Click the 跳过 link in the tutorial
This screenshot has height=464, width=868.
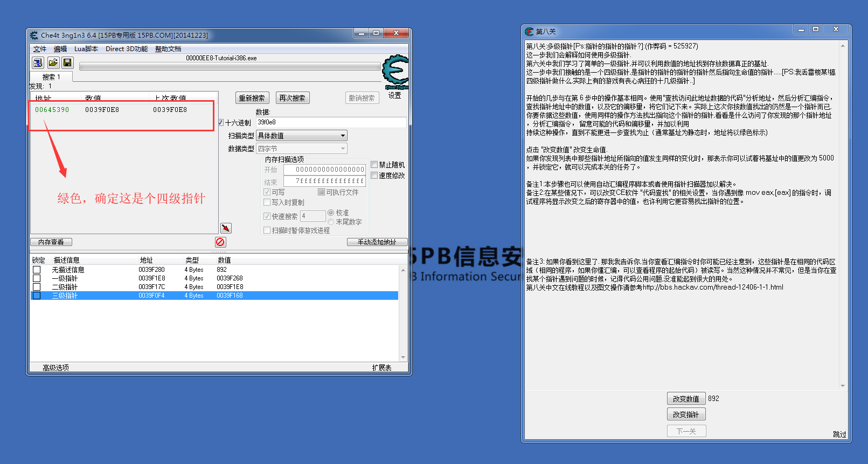[x=839, y=434]
